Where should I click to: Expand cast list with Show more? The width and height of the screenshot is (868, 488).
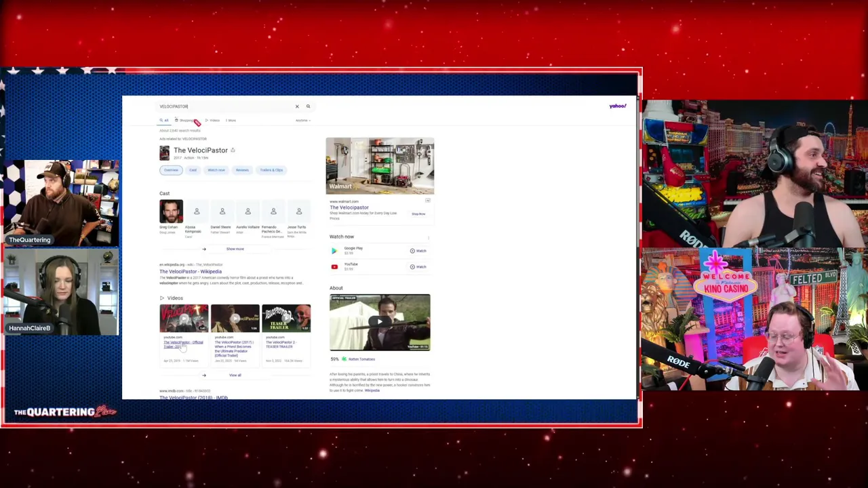click(235, 249)
